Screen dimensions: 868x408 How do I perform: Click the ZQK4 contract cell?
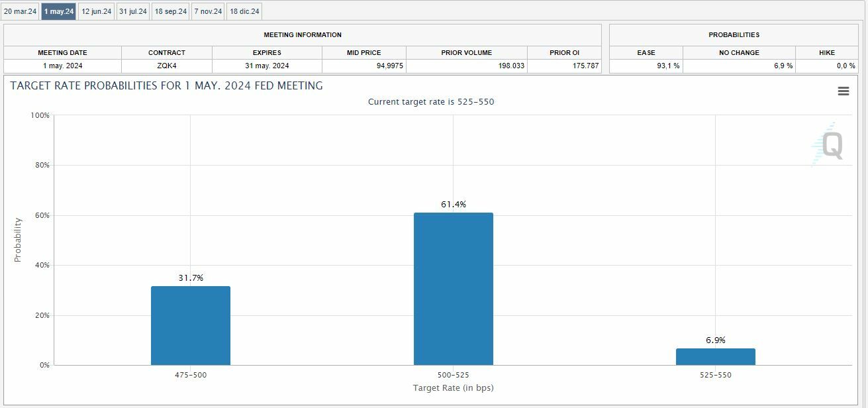click(167, 66)
